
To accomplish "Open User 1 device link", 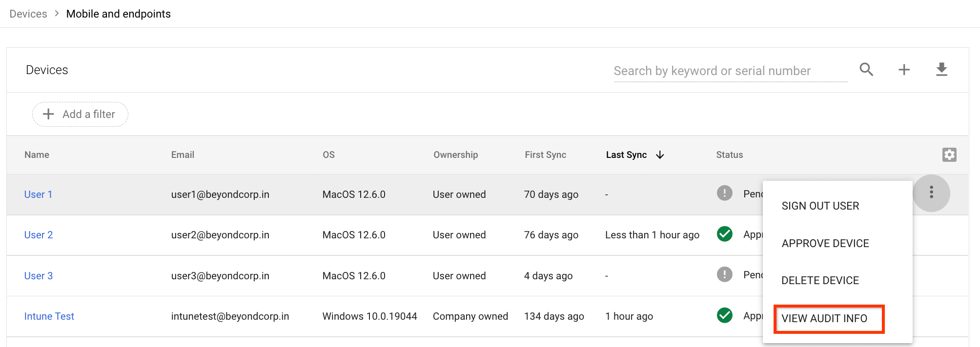I will point(38,194).
